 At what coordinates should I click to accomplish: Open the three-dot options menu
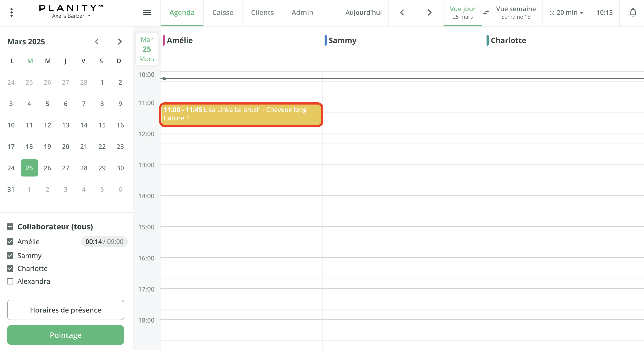(11, 12)
